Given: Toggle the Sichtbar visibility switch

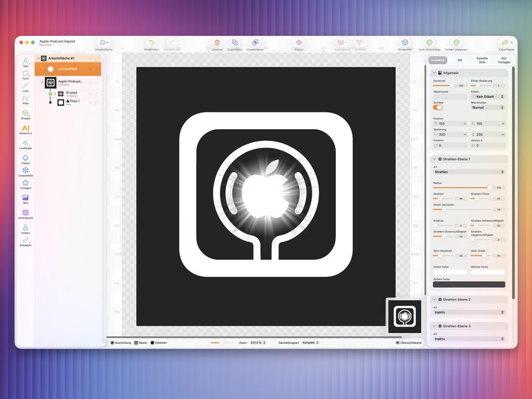Looking at the screenshot, I should 437,108.
